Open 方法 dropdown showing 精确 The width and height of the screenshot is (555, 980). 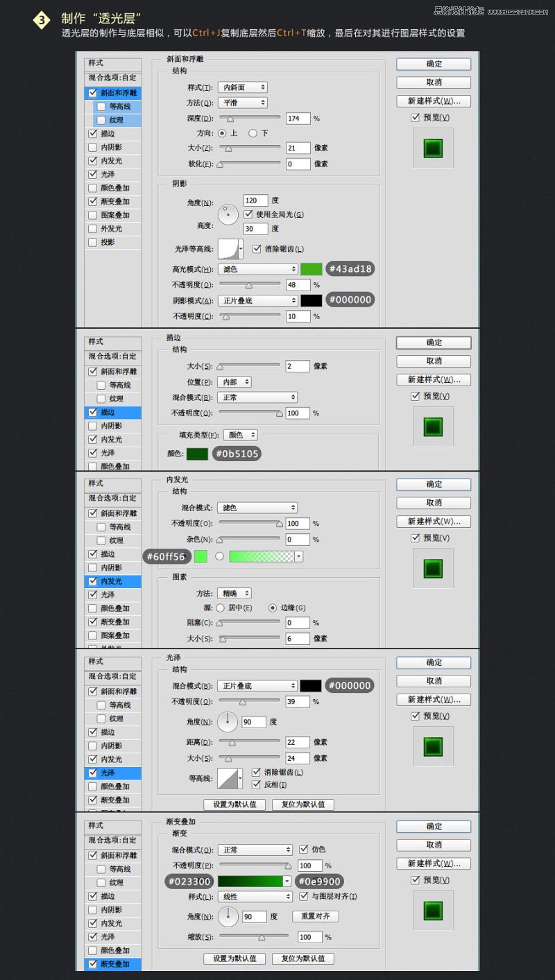[x=234, y=594]
